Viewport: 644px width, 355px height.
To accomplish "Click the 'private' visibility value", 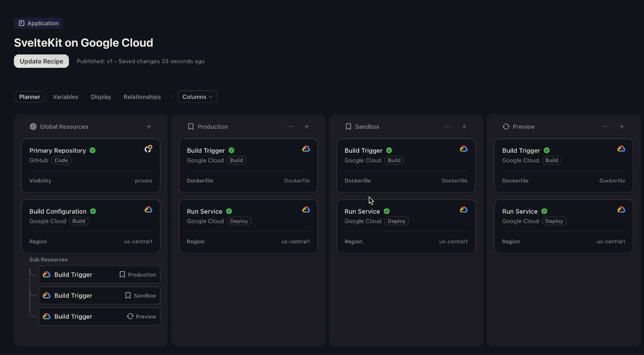I will [x=144, y=181].
